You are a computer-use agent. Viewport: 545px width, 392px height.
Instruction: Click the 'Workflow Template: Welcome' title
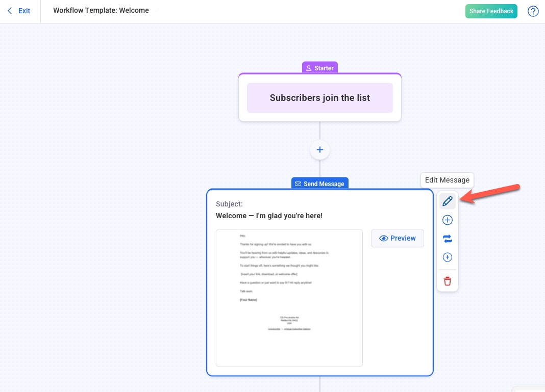point(101,10)
